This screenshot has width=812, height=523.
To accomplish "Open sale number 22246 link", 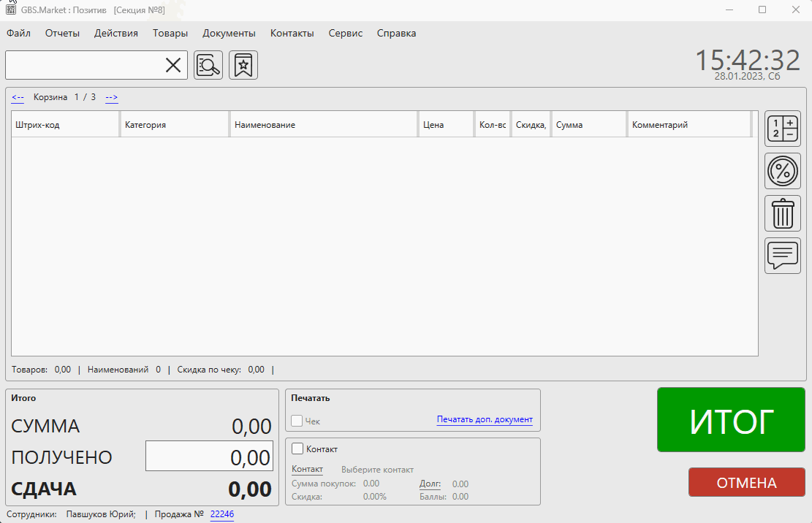I will [x=222, y=514].
